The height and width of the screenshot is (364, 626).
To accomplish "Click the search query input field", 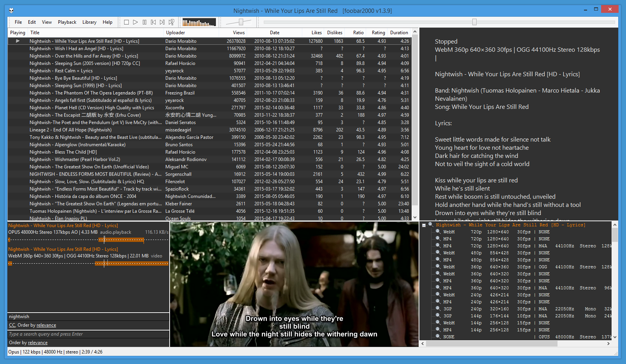I will [x=88, y=334].
